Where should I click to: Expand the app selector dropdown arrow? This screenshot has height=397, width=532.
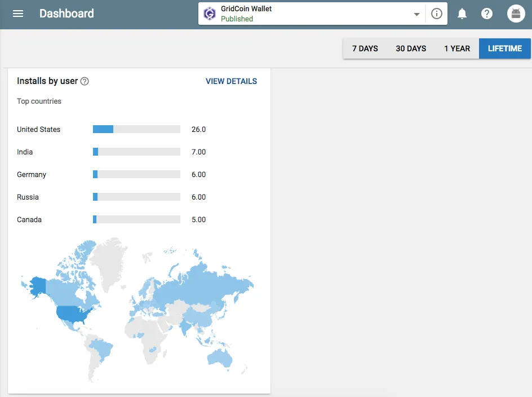coord(416,14)
